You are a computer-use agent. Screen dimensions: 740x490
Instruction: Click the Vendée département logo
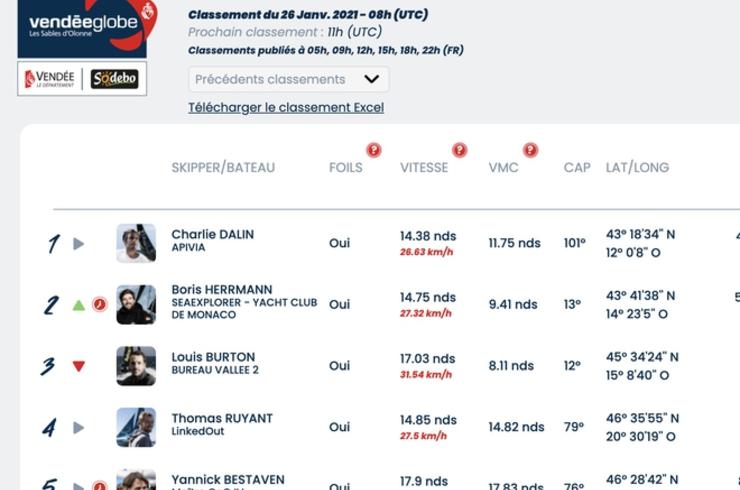click(50, 79)
